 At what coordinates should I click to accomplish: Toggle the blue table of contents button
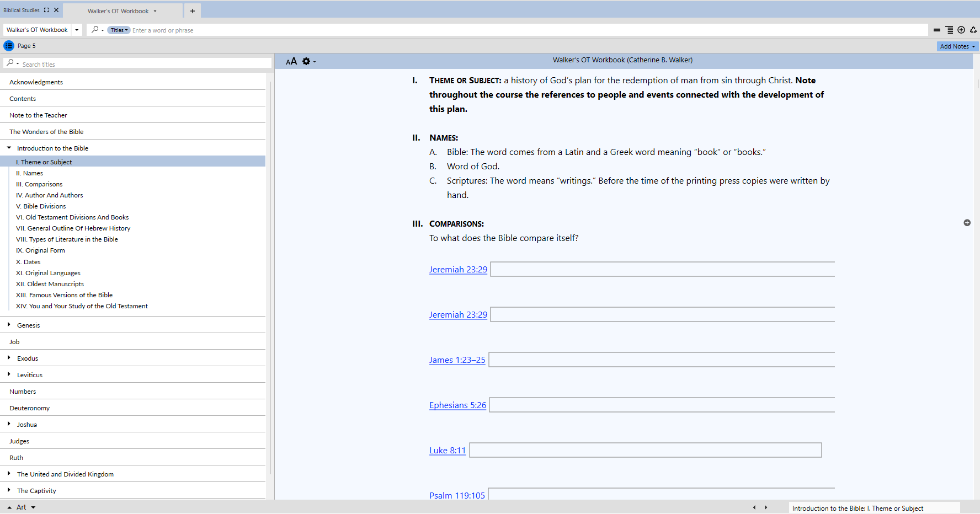click(9, 46)
